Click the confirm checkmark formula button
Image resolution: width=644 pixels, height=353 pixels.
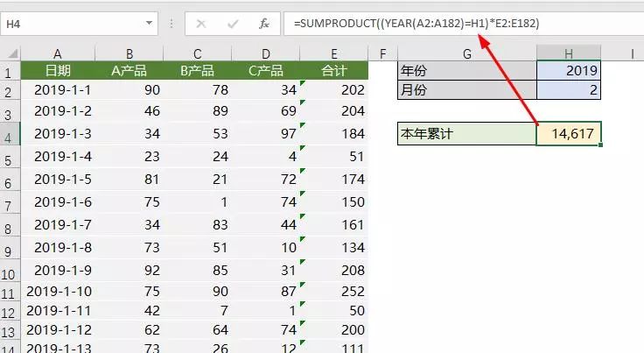[233, 24]
